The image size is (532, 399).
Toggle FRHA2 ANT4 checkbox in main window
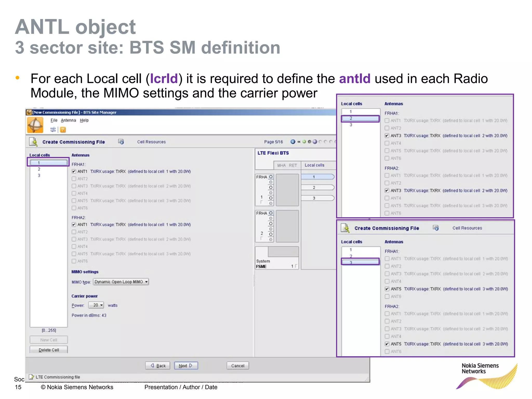point(74,246)
